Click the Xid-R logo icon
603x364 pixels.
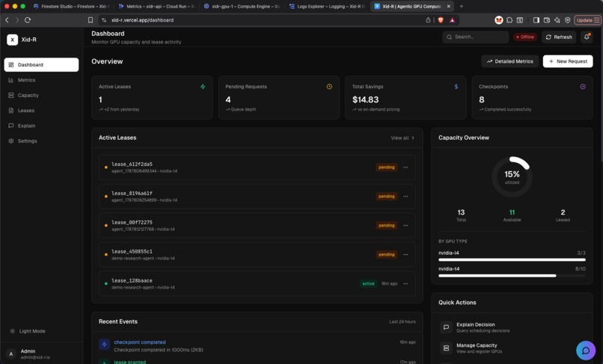(x=12, y=40)
